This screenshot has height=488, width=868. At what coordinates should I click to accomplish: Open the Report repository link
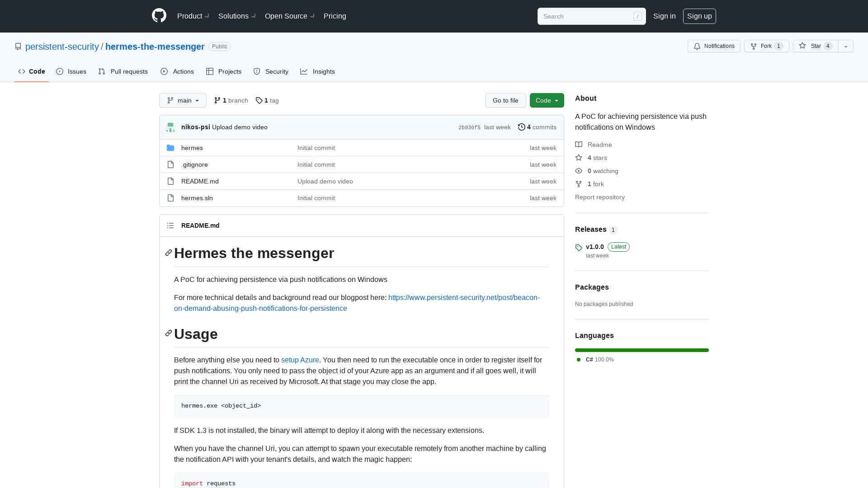point(600,197)
